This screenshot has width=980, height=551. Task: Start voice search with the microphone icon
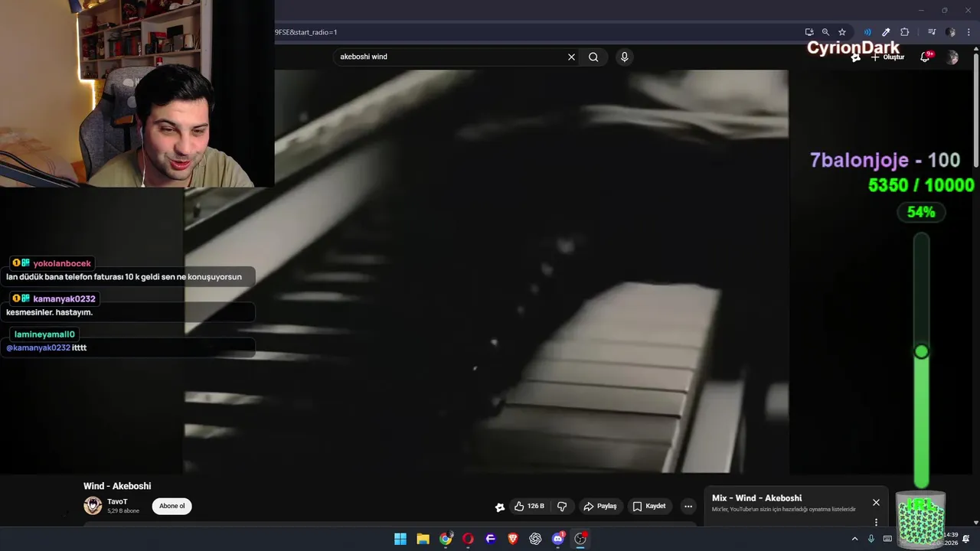[x=625, y=57]
